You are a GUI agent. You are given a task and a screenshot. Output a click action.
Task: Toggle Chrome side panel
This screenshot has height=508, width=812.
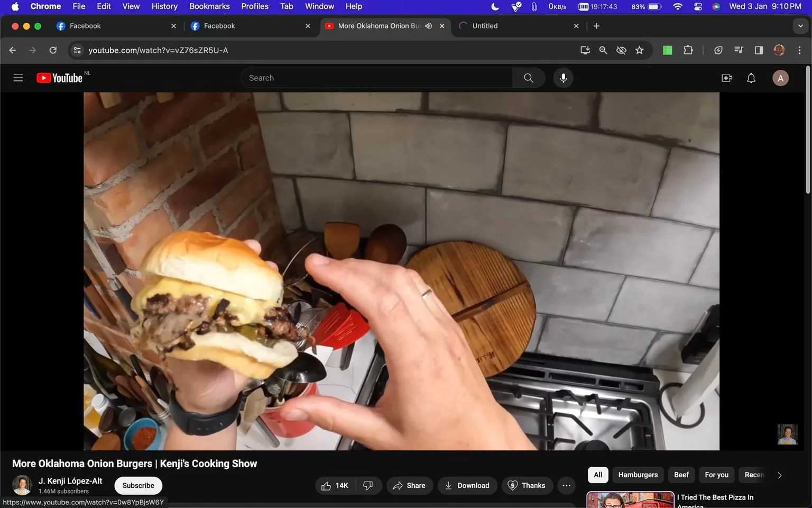[x=759, y=50]
